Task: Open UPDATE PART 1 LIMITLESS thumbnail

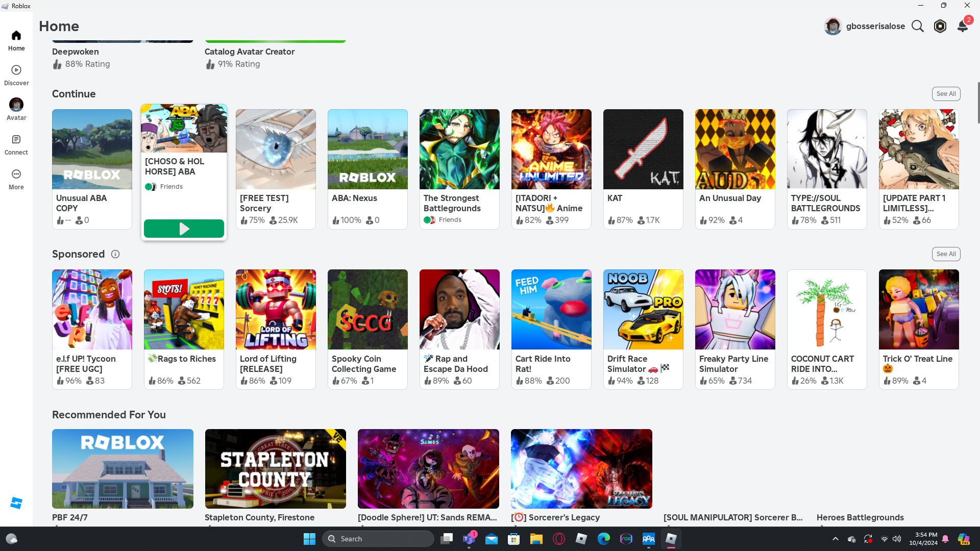Action: (x=919, y=149)
